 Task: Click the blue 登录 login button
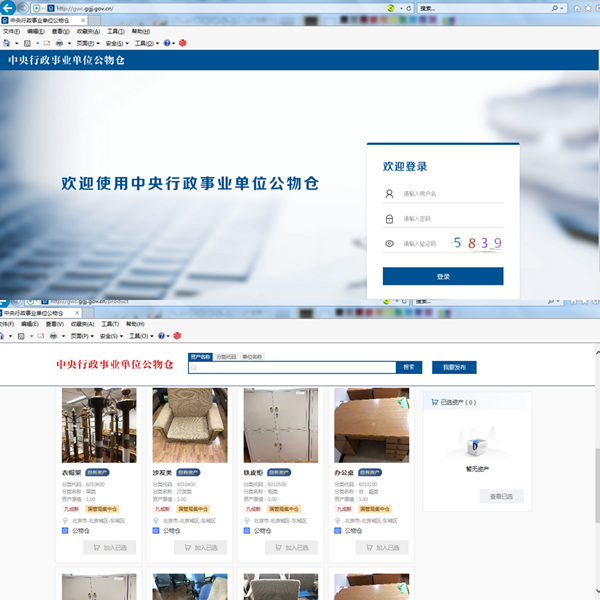coord(443,276)
